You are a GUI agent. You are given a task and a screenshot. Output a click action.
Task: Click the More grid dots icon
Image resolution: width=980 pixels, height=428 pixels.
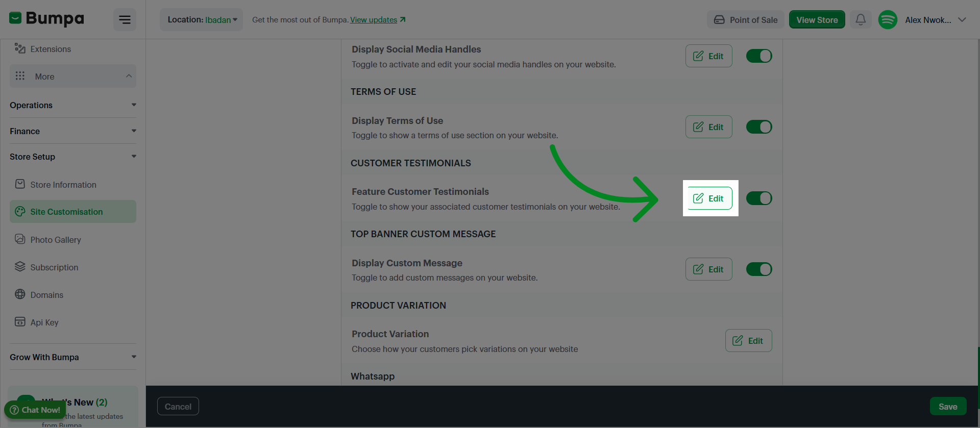click(x=20, y=76)
